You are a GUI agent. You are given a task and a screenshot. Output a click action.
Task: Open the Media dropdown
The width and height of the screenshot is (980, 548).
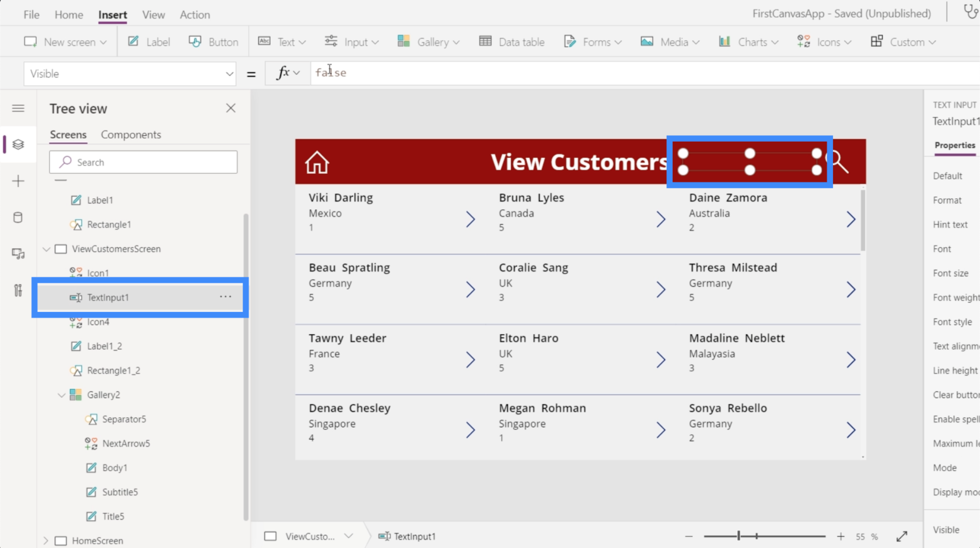pyautogui.click(x=670, y=42)
